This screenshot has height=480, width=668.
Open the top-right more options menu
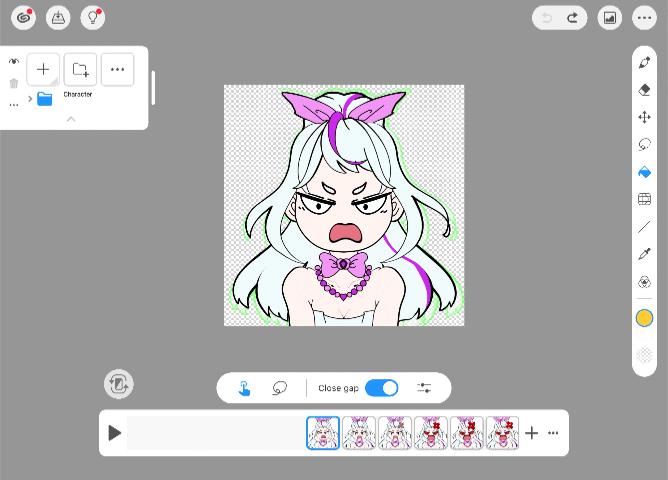click(x=644, y=18)
